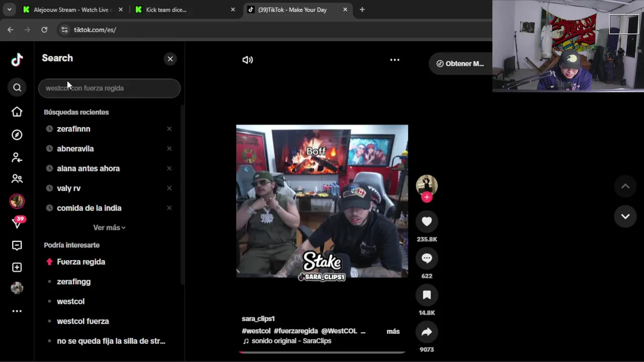Open sara_clips1 username link

click(258, 319)
